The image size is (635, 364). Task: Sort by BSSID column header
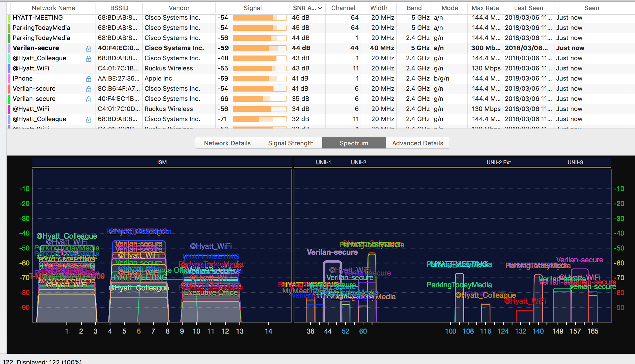coord(119,8)
